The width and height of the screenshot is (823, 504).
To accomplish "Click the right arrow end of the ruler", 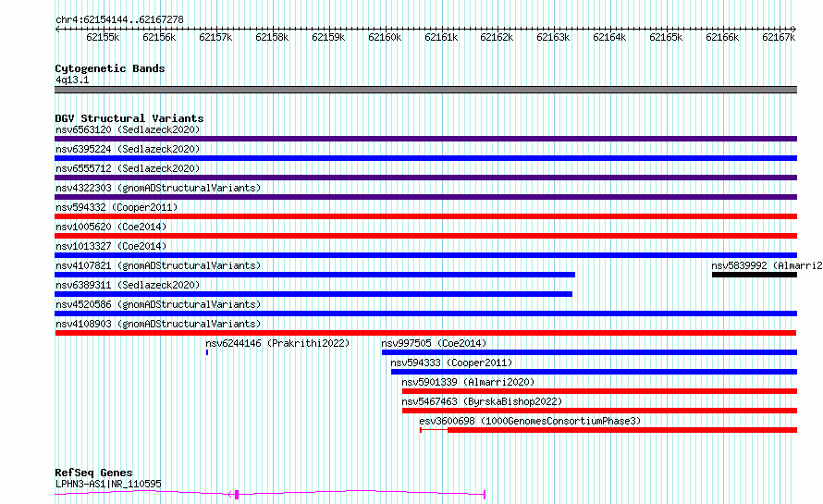I will [794, 29].
